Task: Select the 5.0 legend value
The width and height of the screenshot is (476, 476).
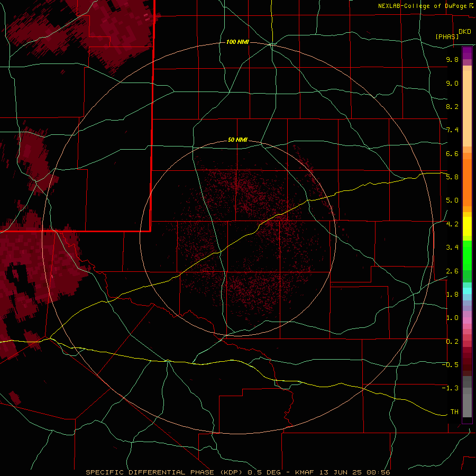Action: tap(452, 200)
